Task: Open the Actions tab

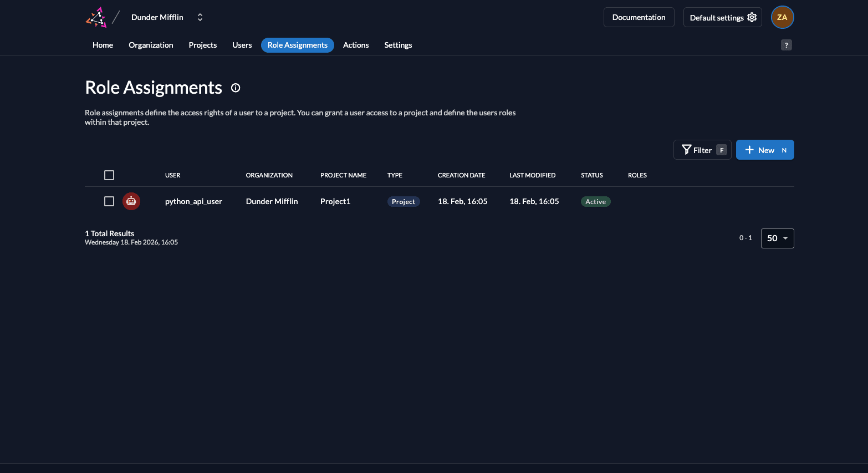Action: tap(355, 45)
